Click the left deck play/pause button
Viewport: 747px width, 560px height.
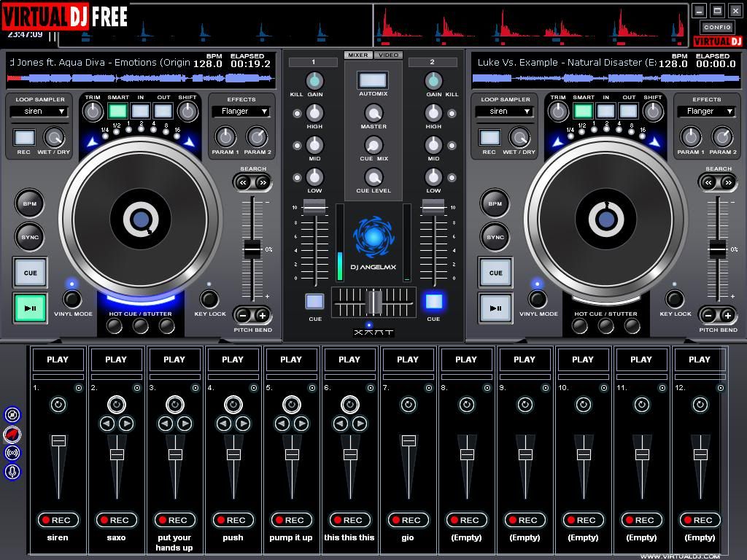point(30,308)
